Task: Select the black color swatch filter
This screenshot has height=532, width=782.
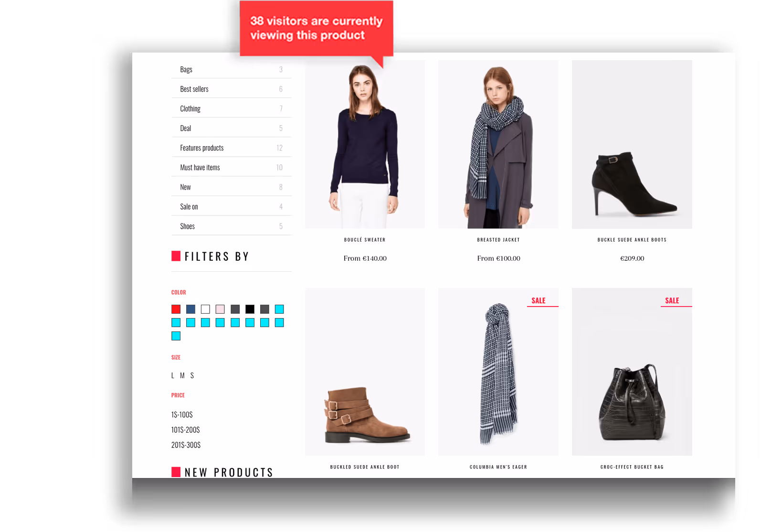Action: [x=250, y=309]
